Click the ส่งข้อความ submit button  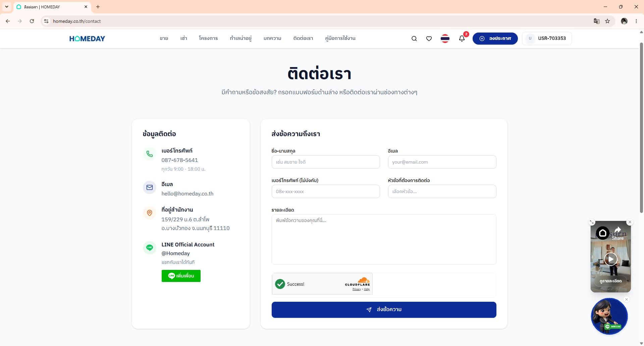(384, 310)
